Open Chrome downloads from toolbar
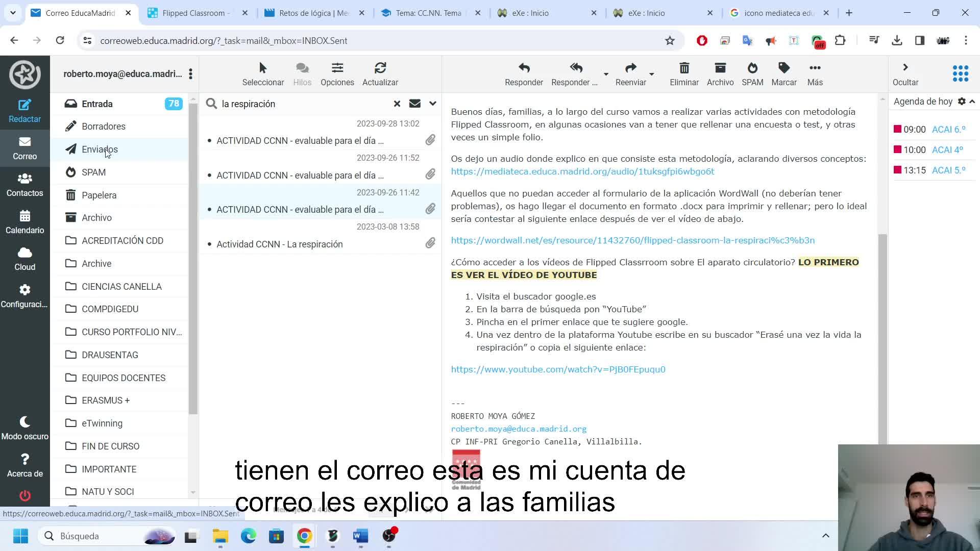This screenshot has height=551, width=980. 897,40
